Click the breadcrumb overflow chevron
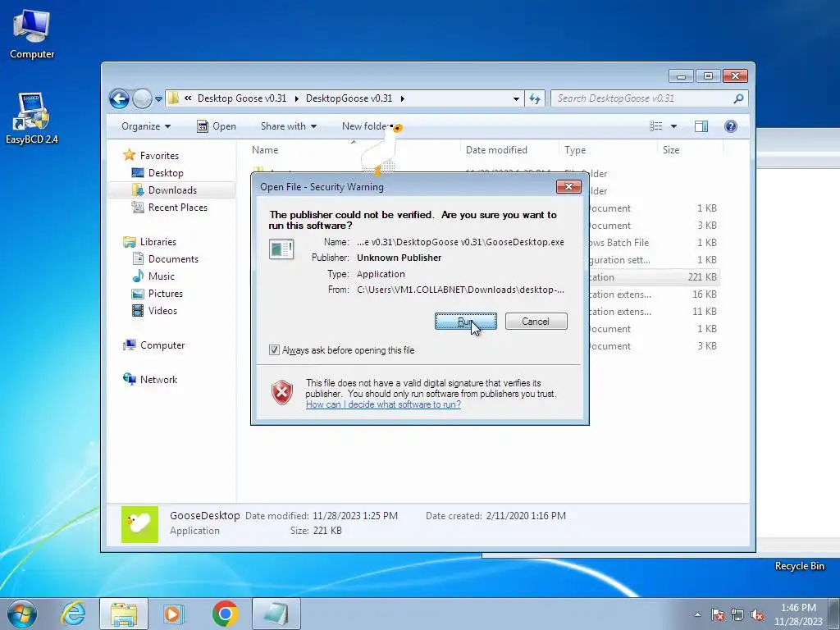Image resolution: width=840 pixels, height=630 pixels. point(188,98)
